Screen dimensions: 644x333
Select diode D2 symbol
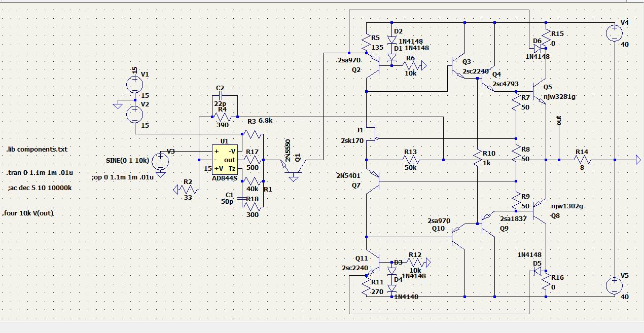point(392,39)
